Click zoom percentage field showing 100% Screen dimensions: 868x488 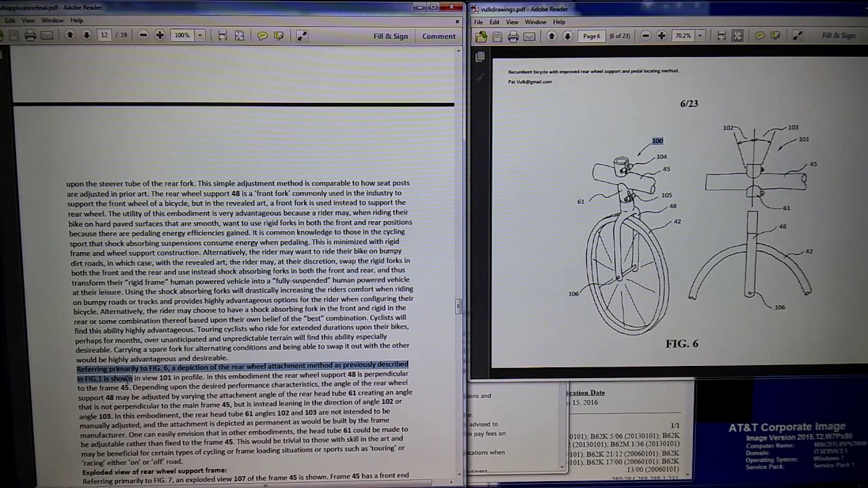pos(182,35)
